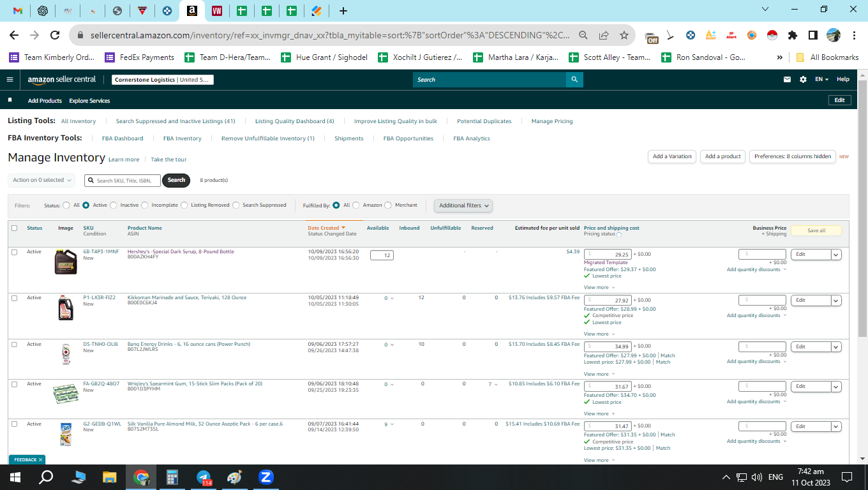Image resolution: width=868 pixels, height=490 pixels.
Task: Click the price field showing 29.25
Action: (x=608, y=255)
